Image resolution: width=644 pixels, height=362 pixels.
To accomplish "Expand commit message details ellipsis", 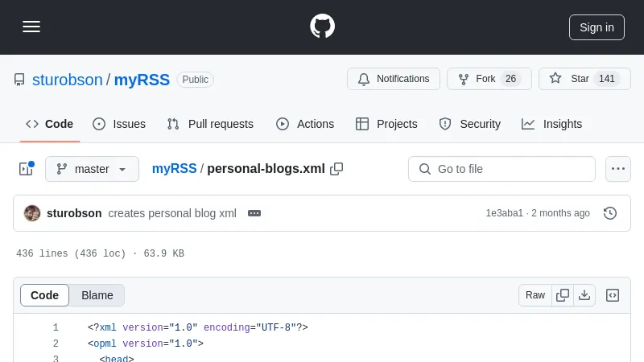I will pyautogui.click(x=254, y=213).
